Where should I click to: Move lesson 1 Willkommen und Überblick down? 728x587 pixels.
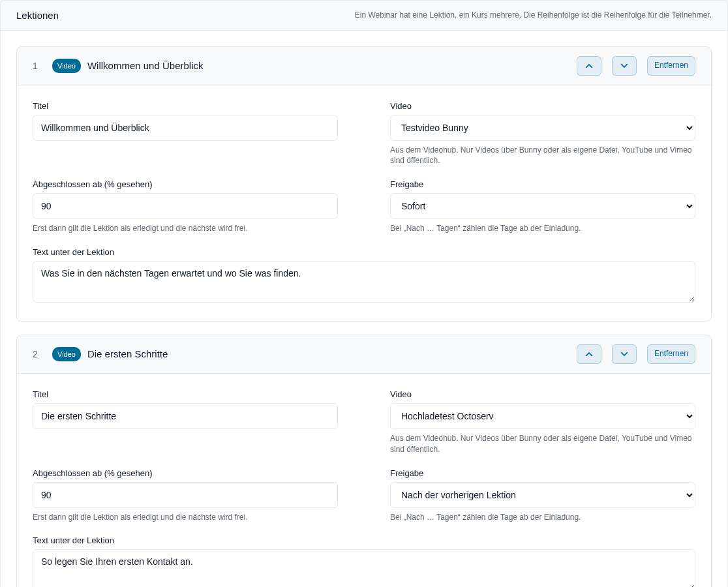[x=624, y=66]
